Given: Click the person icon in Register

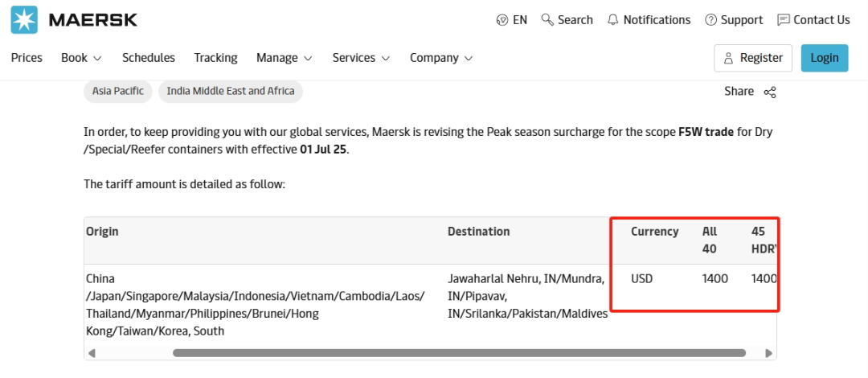Looking at the screenshot, I should click(x=728, y=58).
